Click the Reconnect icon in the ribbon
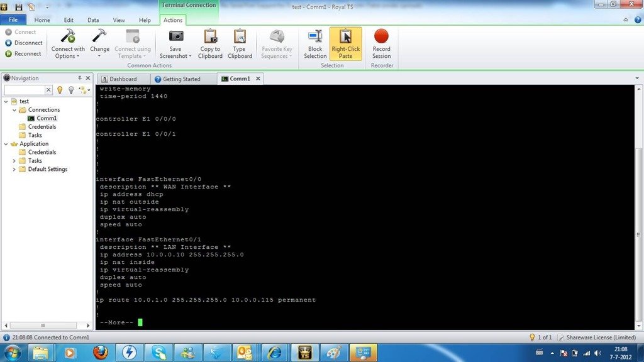Viewport: 644px width, 362px height. (9, 53)
